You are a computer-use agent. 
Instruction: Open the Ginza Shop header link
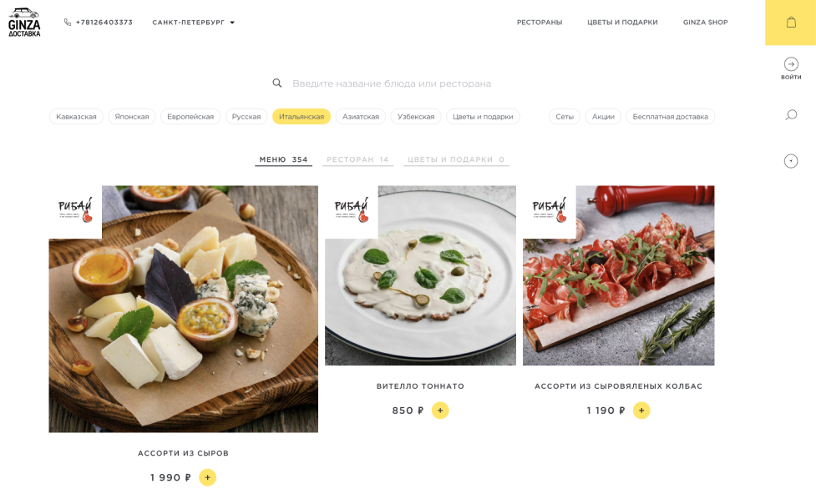[x=705, y=23]
